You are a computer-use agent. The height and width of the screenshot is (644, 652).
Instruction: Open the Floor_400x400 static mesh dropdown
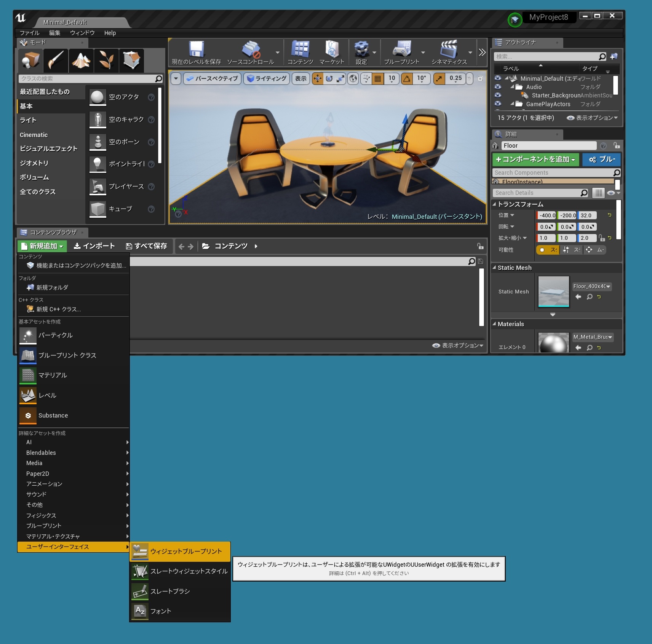592,287
